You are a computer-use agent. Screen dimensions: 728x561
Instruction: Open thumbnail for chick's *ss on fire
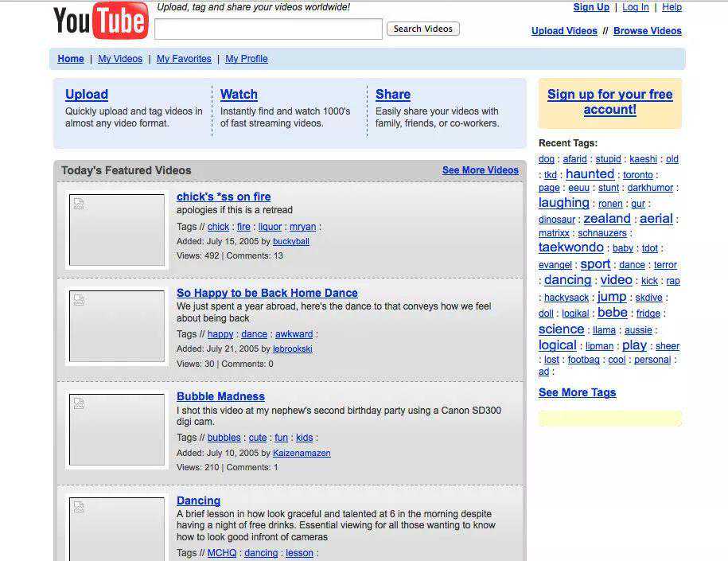click(x=116, y=230)
